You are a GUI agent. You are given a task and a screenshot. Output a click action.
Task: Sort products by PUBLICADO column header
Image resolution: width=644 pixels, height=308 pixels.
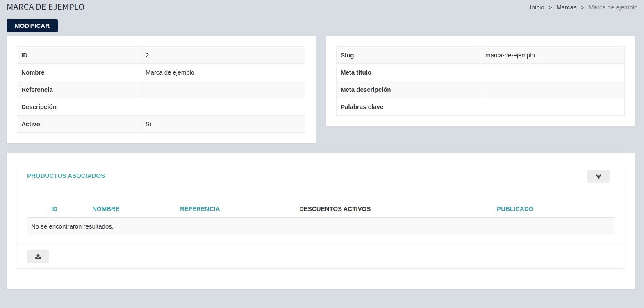[515, 209]
